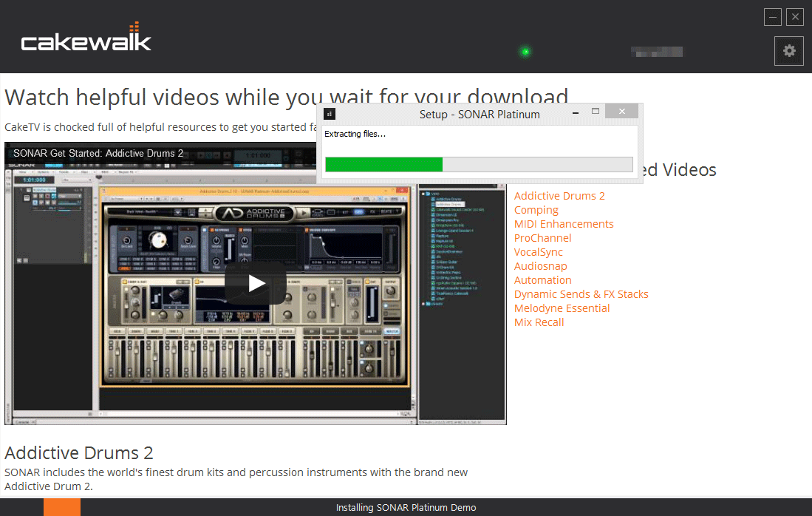This screenshot has height=516, width=812.
Task: Open Dynamic Sends & FX Stacks link
Action: pos(581,294)
